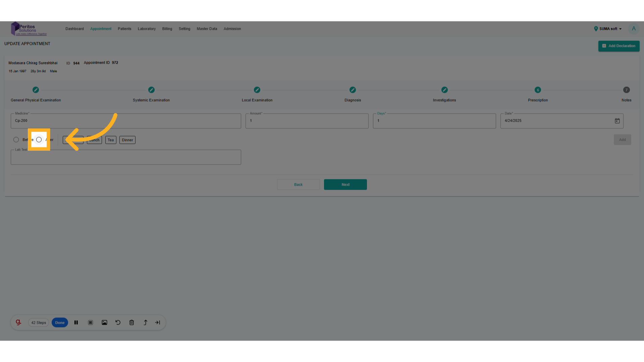Click the skip-to-end icon in the toolbar

click(x=157, y=322)
